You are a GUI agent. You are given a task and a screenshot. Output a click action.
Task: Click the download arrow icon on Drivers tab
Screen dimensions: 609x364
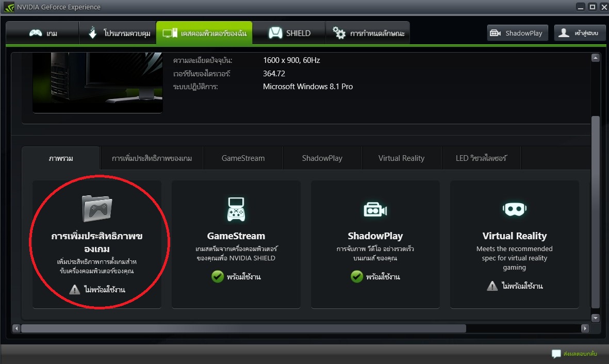[92, 32]
